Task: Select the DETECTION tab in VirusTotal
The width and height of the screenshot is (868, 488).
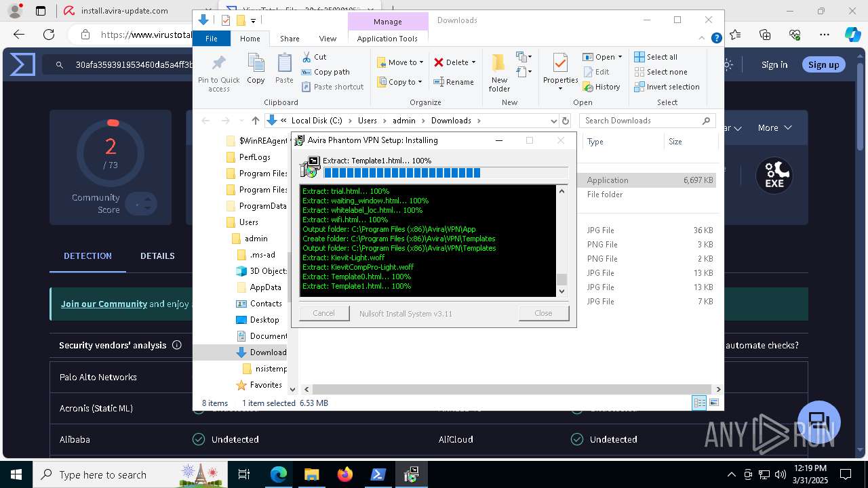Action: click(x=87, y=256)
